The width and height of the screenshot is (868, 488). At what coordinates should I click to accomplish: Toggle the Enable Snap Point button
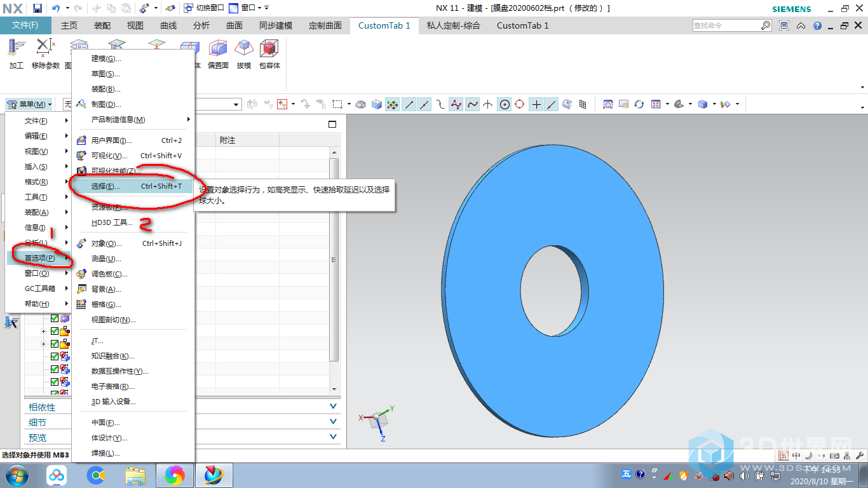click(393, 104)
